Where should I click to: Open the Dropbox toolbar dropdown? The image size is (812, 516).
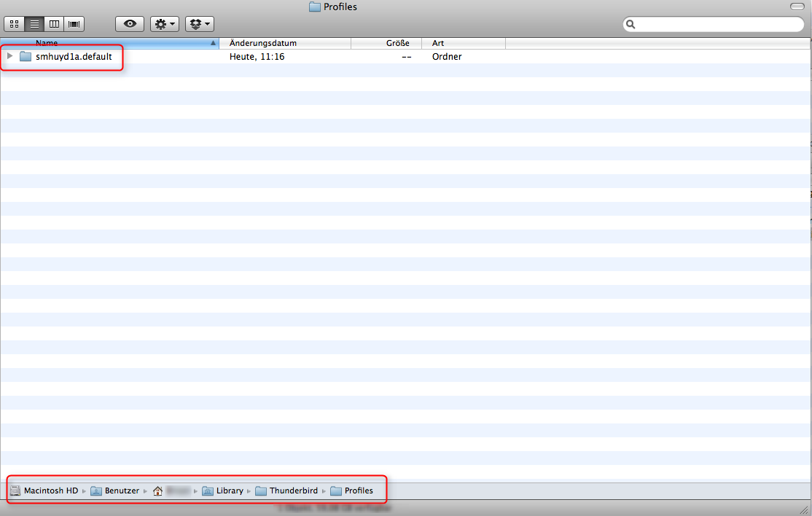pyautogui.click(x=199, y=24)
